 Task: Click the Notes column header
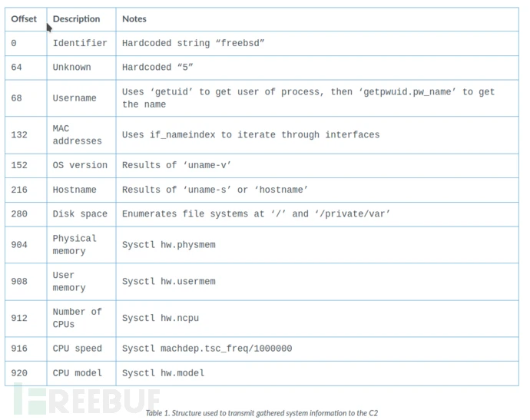click(x=134, y=19)
